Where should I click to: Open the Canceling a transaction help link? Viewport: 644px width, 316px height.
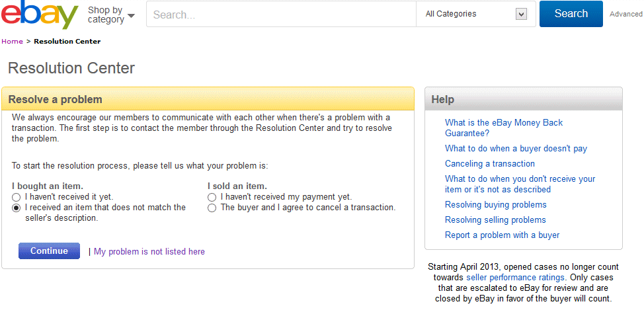click(x=490, y=164)
